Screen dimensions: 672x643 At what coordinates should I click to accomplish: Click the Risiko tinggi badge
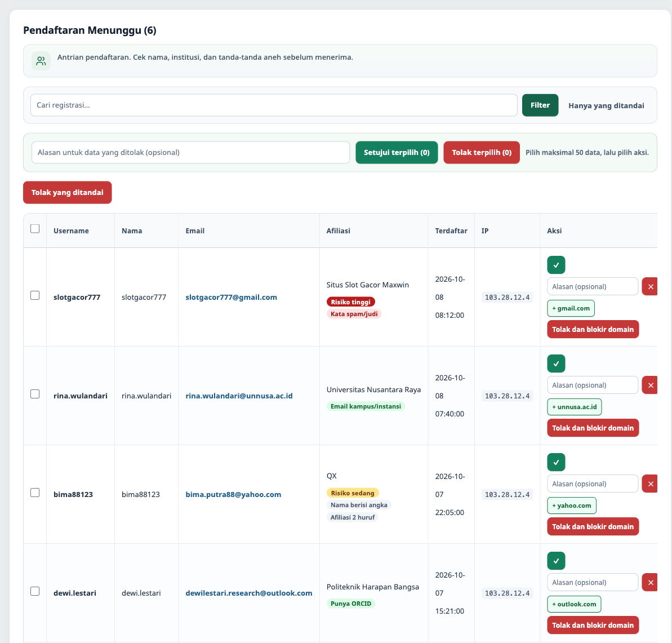[x=350, y=302]
